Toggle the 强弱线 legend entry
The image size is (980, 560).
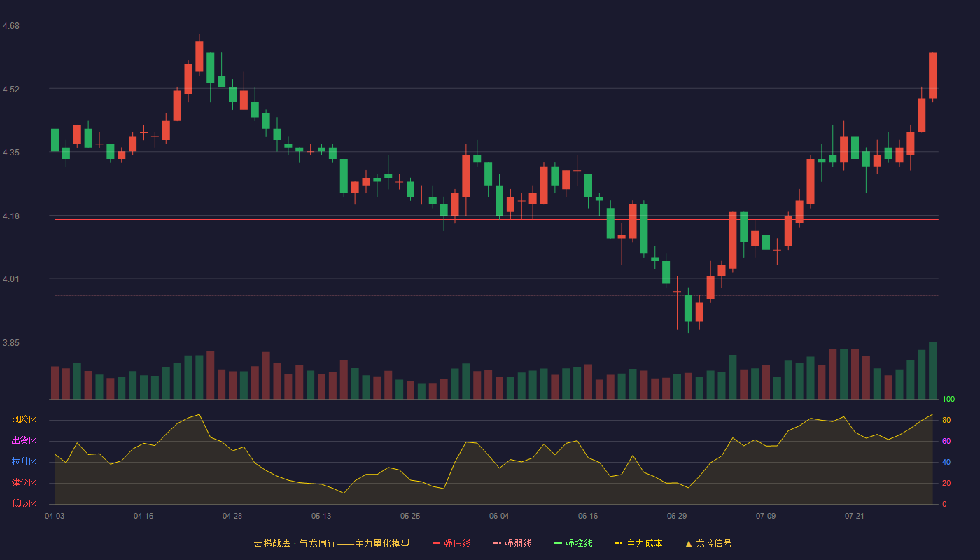513,543
